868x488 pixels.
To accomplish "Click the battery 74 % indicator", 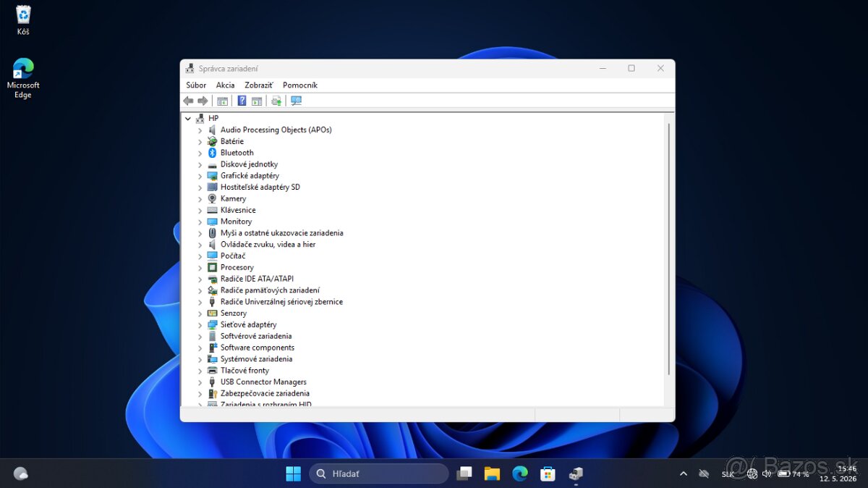I will coord(793,474).
